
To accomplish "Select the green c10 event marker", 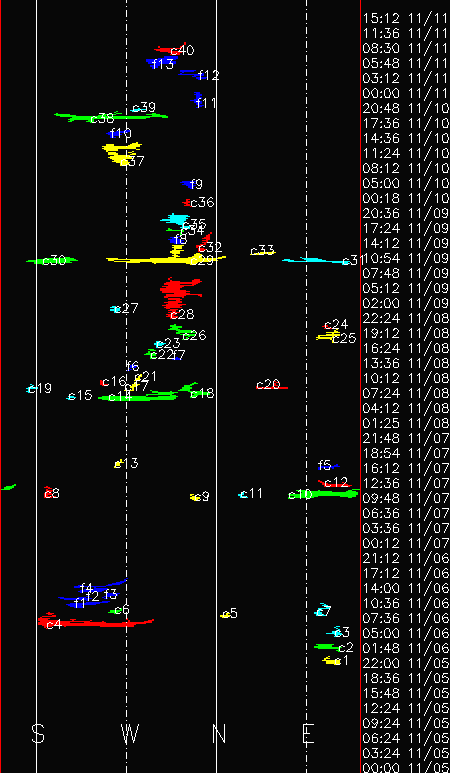I will [323, 493].
